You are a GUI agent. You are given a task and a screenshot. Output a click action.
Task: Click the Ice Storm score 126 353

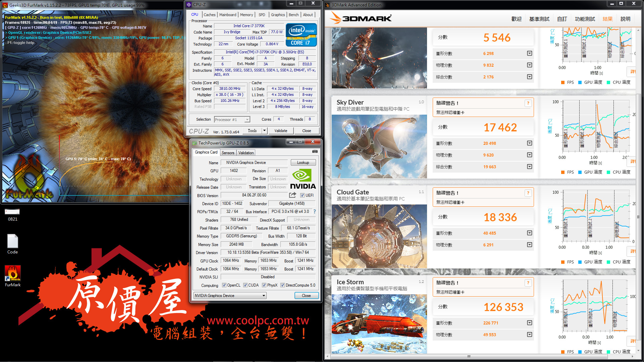point(503,307)
